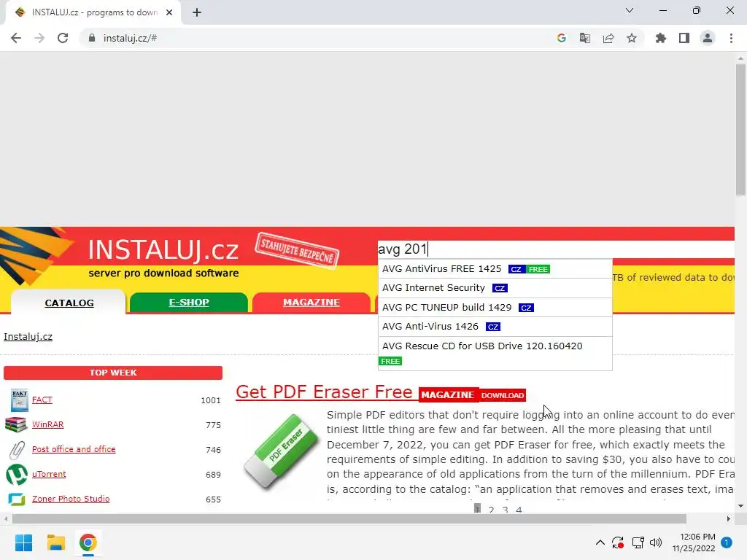
Task: Open the Chrome extensions puzzle icon
Action: [661, 38]
